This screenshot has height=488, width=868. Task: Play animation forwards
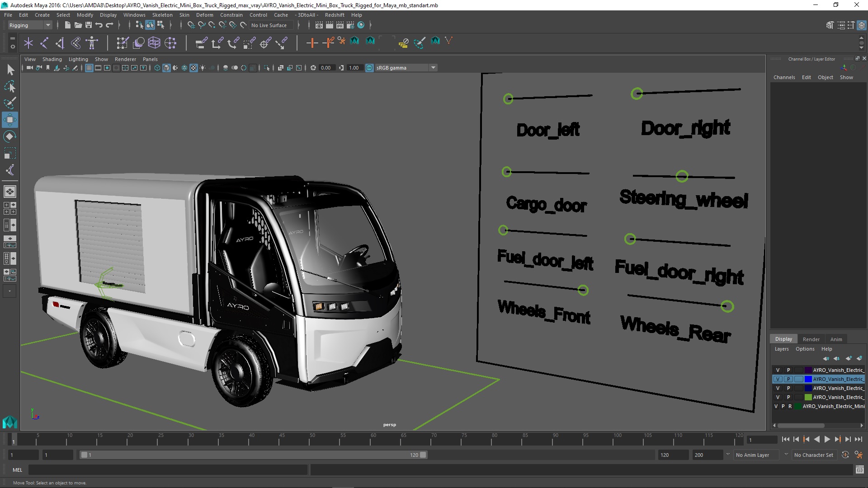pyautogui.click(x=827, y=439)
